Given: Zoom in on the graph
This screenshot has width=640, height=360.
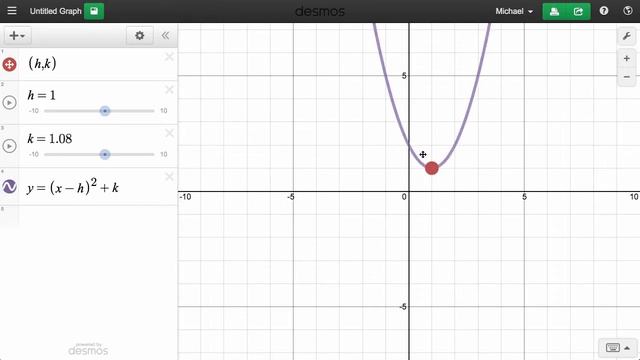Looking at the screenshot, I should click(627, 59).
